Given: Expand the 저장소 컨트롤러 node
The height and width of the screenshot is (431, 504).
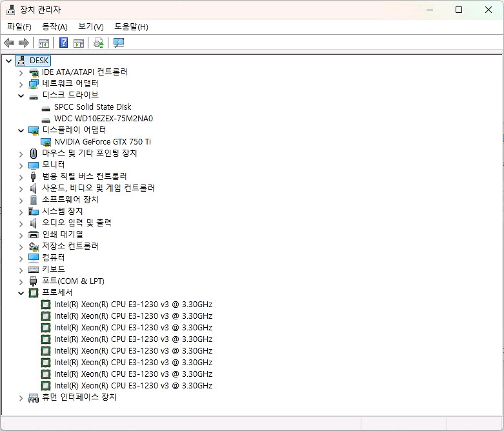Looking at the screenshot, I should click(21, 247).
